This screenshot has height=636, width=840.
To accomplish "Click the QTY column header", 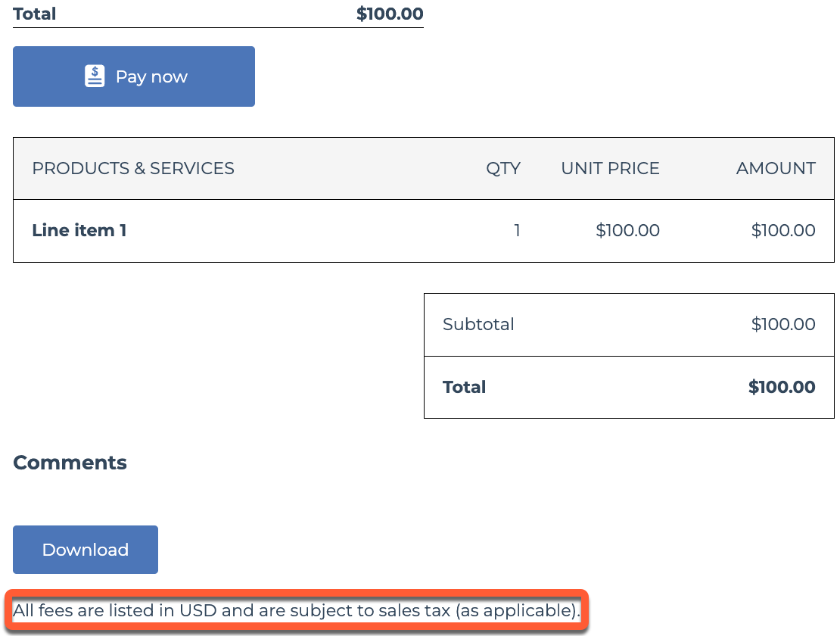I will click(503, 168).
